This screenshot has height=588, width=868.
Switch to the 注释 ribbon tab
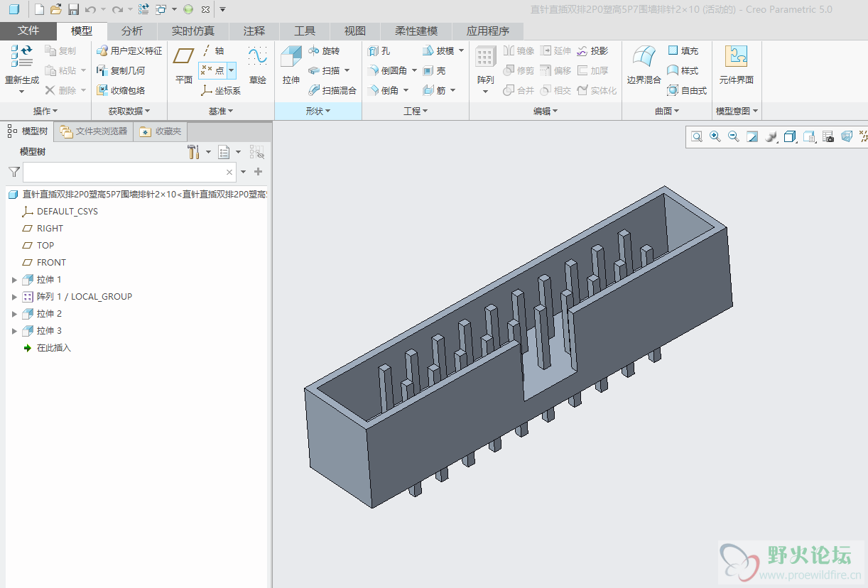254,31
